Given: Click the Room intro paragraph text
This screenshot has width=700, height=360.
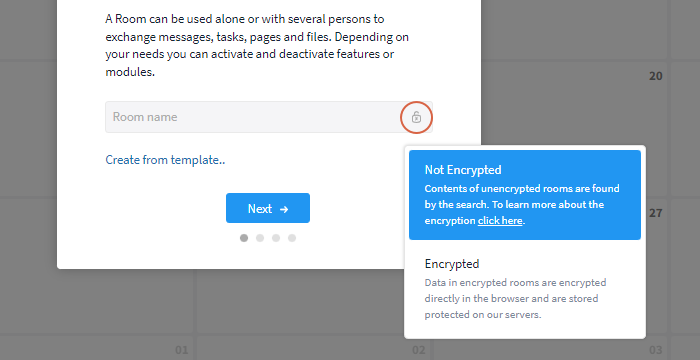Looking at the screenshot, I should point(257,45).
